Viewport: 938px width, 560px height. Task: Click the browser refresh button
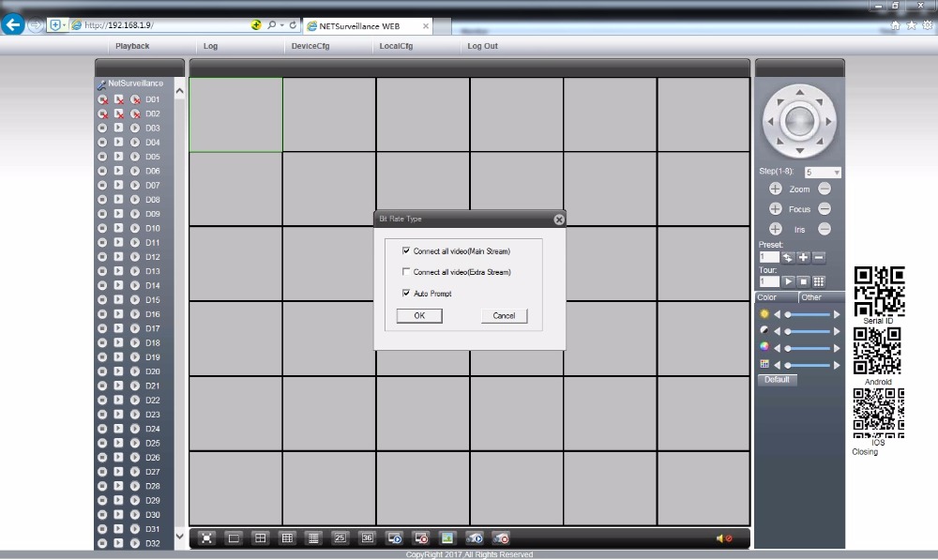pos(293,25)
